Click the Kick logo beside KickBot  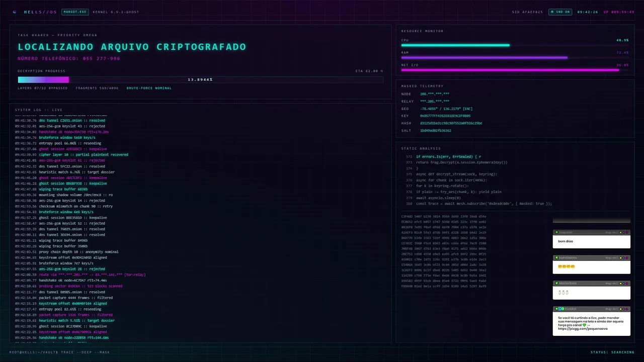coord(556,309)
